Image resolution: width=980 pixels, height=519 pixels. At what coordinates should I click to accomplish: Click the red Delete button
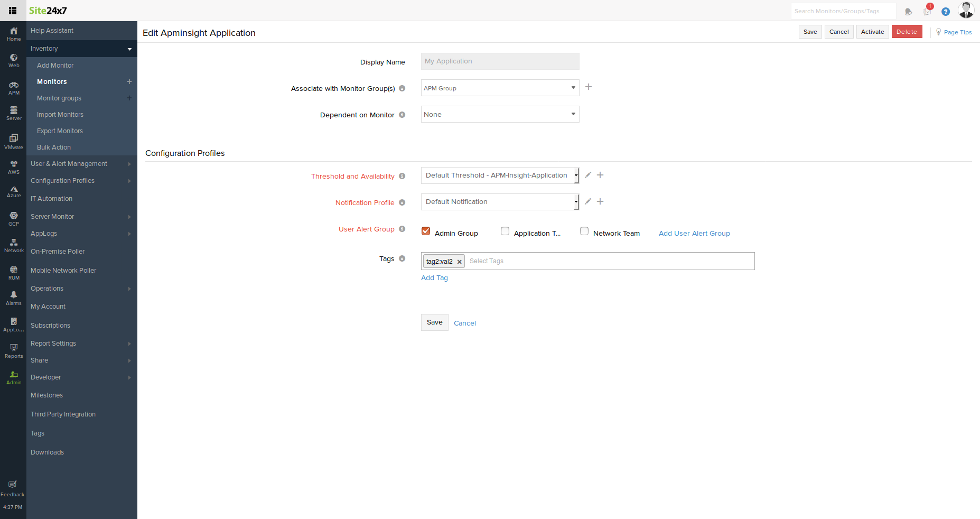907,32
